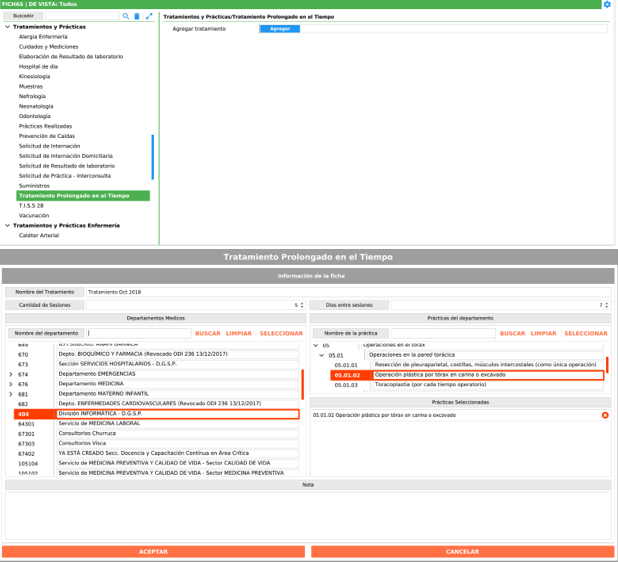The width and height of the screenshot is (618, 562).
Task: Expand department 676 Departamento MEDICINA
Action: [x=10, y=384]
